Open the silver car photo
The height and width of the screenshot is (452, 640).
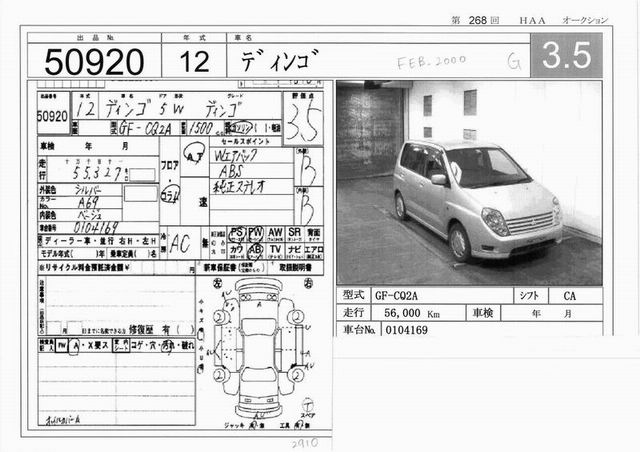[x=468, y=183]
